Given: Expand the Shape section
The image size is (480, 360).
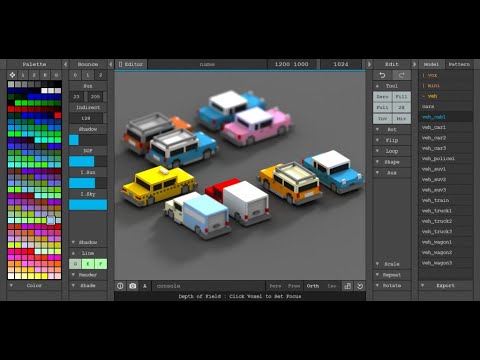Looking at the screenshot, I should click(392, 162).
